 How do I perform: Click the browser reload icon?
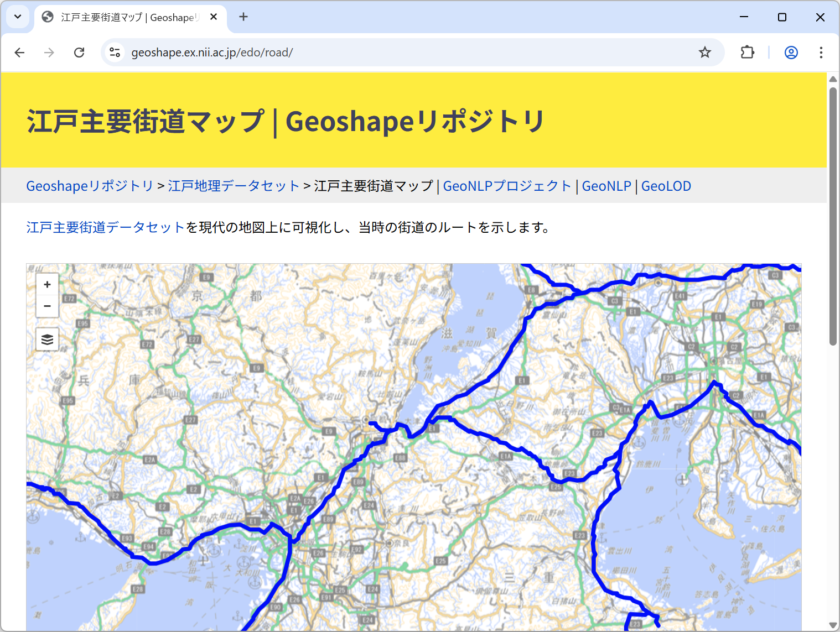tap(79, 52)
